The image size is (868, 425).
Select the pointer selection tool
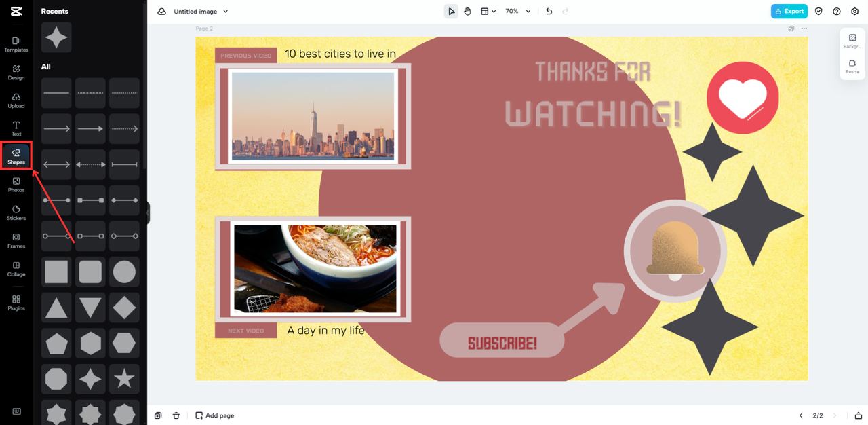point(451,12)
